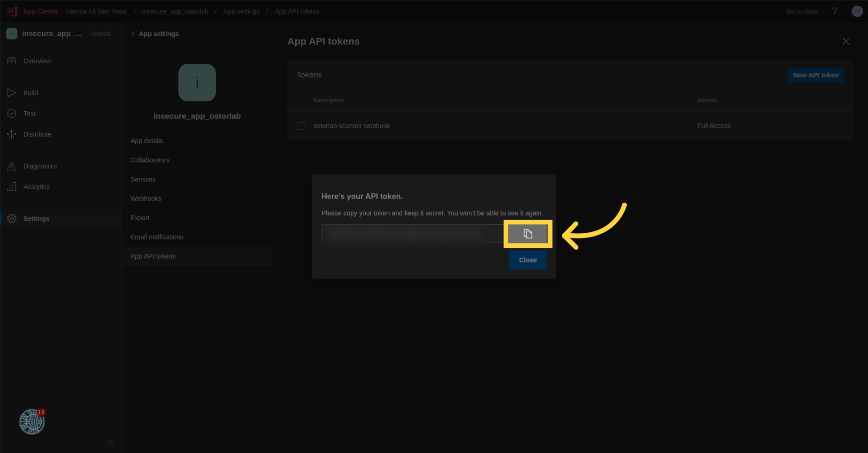Select Webhooks in app settings menu
The height and width of the screenshot is (453, 868).
(x=146, y=199)
